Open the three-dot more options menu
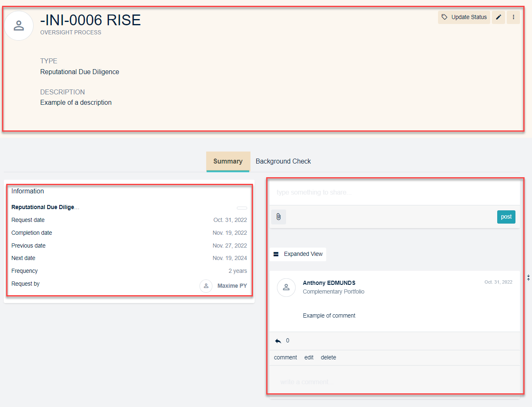The image size is (532, 407). point(513,17)
